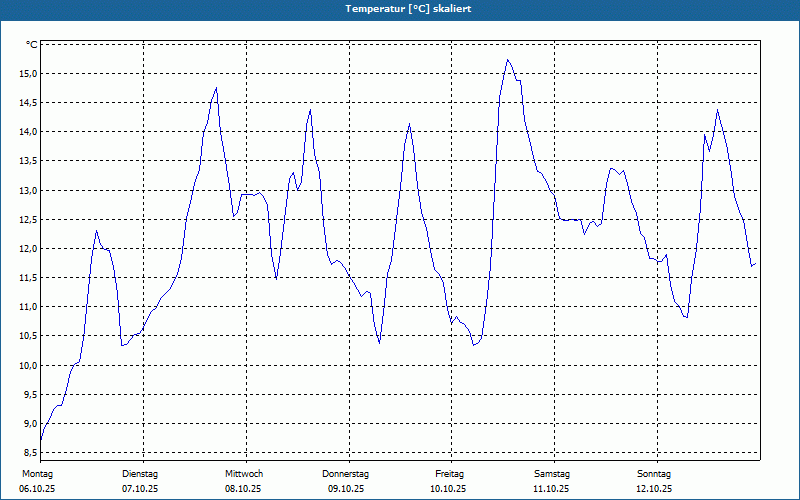Click the Donnerstag 09.10.25 axis label
Viewport: 800px width, 500px height.
tap(345, 481)
